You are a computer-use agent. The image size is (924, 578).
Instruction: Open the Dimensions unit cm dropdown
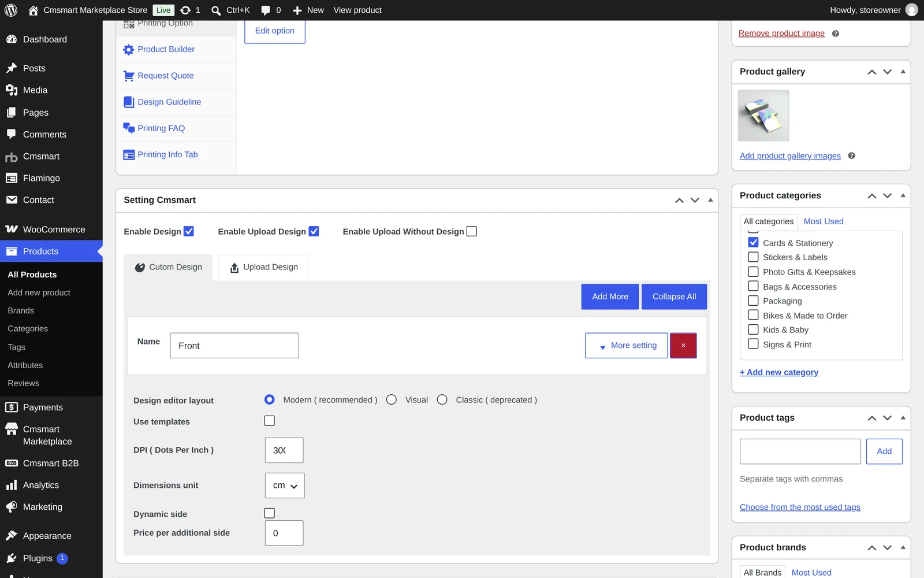click(x=285, y=486)
